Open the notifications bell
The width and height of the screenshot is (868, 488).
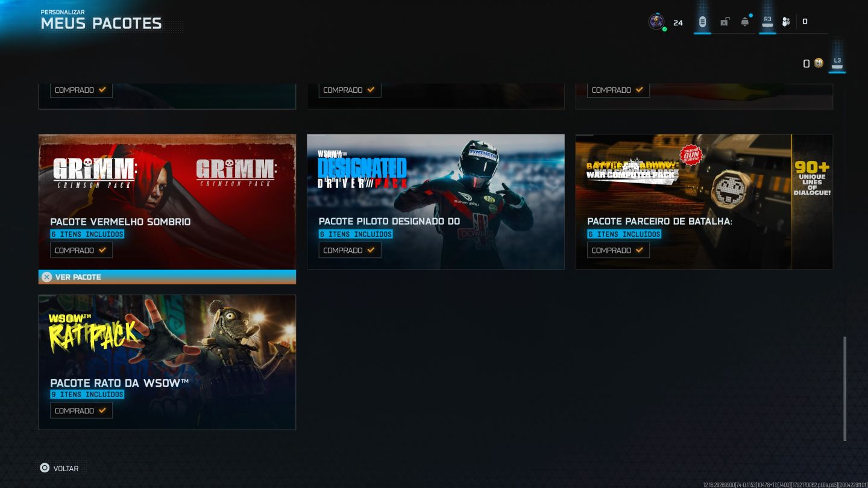click(x=745, y=22)
